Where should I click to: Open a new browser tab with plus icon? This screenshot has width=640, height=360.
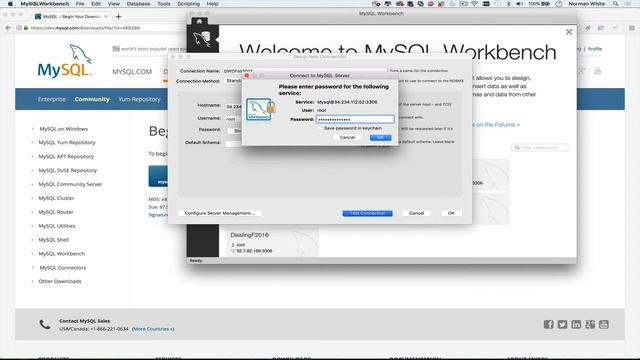tap(118, 17)
